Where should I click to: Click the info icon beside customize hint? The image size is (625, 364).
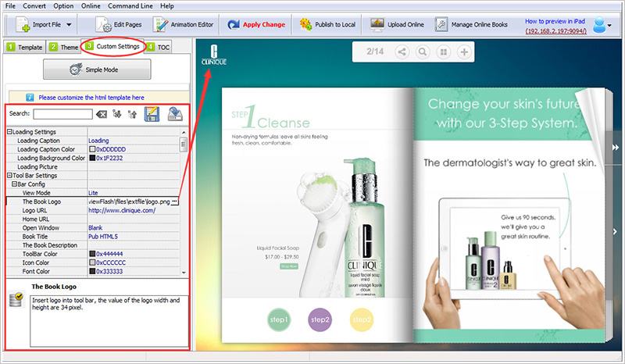pyautogui.click(x=30, y=98)
